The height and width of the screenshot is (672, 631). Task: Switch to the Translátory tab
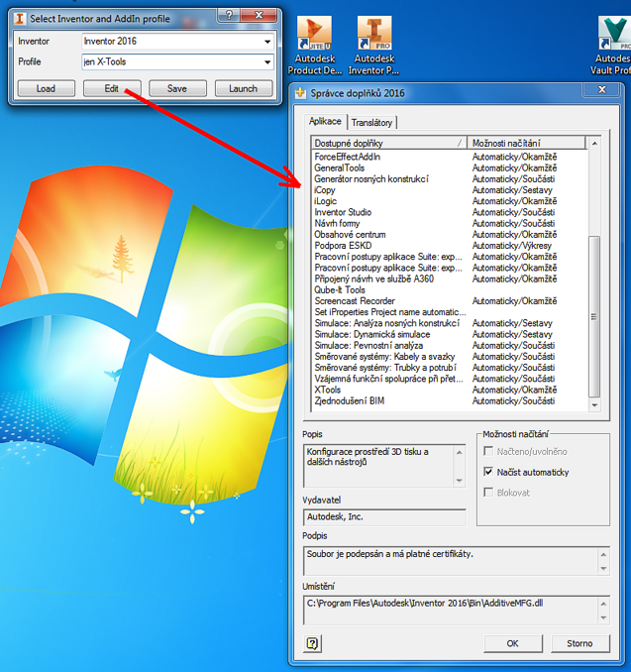pyautogui.click(x=371, y=123)
